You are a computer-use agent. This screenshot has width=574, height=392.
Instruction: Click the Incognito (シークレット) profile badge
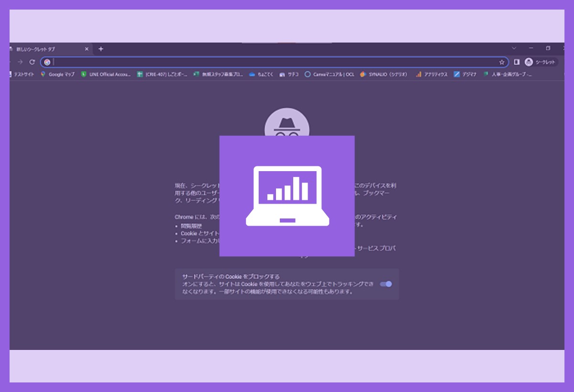tap(541, 62)
